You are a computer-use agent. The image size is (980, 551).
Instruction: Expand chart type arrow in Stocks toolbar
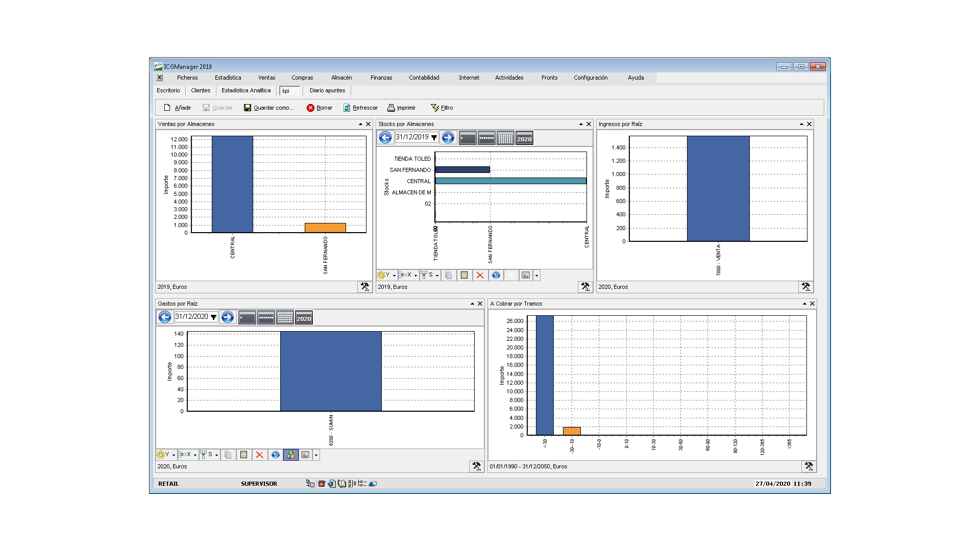click(x=536, y=275)
